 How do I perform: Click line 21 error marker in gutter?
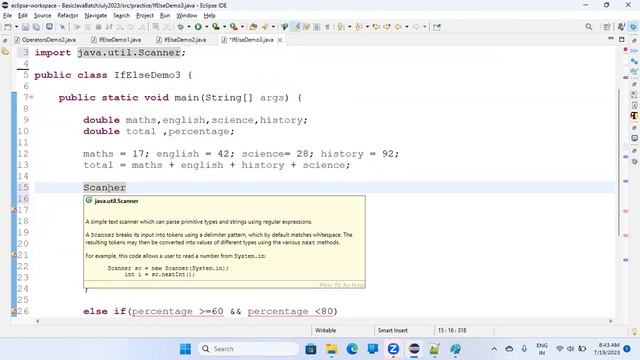click(14, 255)
